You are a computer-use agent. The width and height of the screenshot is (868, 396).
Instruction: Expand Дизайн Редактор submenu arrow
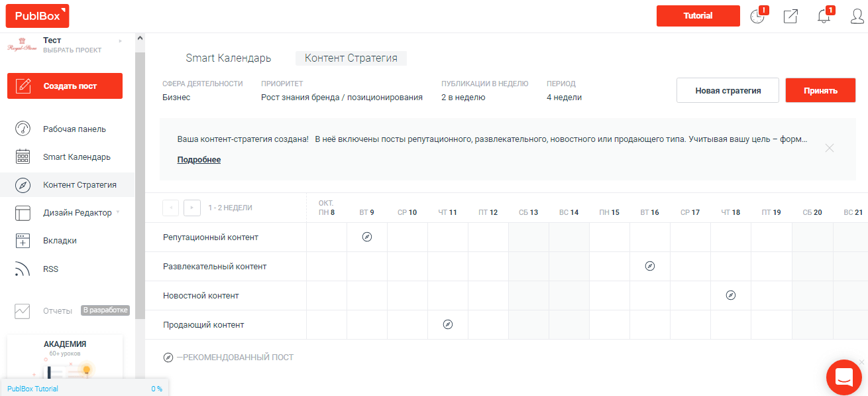pos(118,212)
